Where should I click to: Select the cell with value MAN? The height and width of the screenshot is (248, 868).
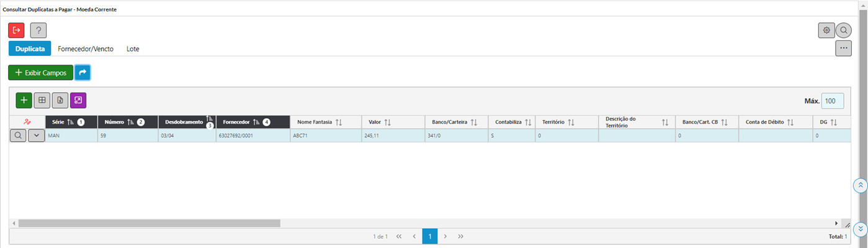[71, 135]
